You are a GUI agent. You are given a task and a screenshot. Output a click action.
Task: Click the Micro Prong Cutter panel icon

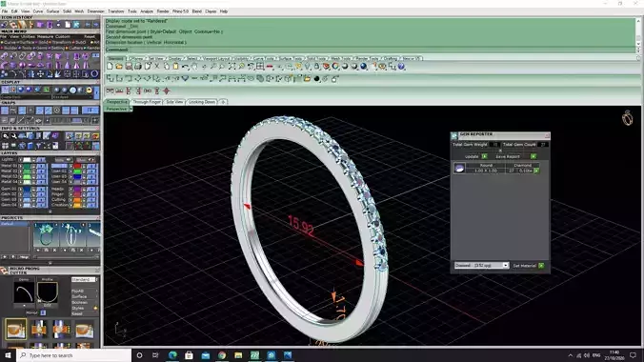point(4,271)
